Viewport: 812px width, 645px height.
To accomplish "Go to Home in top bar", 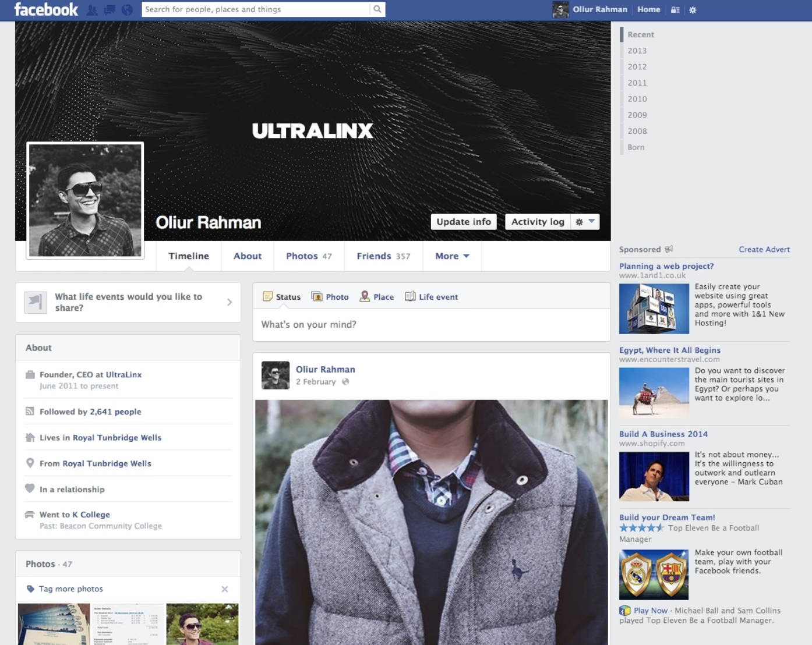I will [x=648, y=9].
